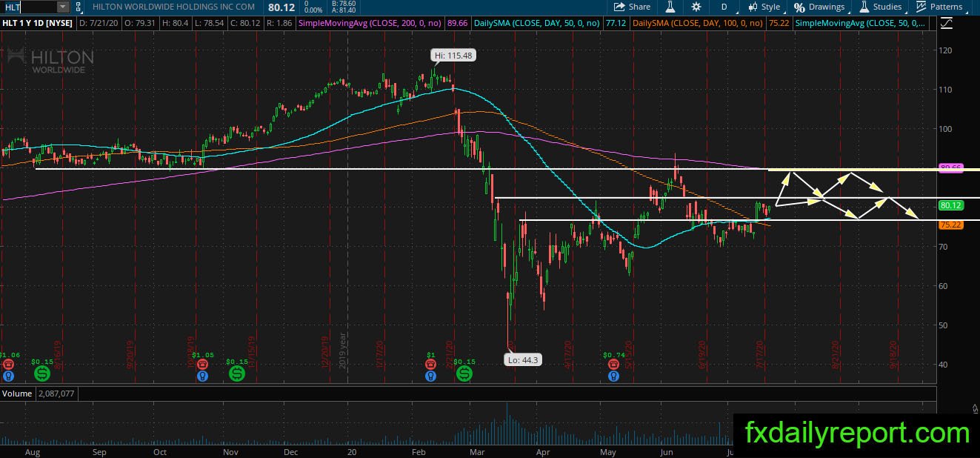Click the Lo: 44.3 price bubble
Image resolution: width=980 pixels, height=458 pixels.
pos(523,360)
